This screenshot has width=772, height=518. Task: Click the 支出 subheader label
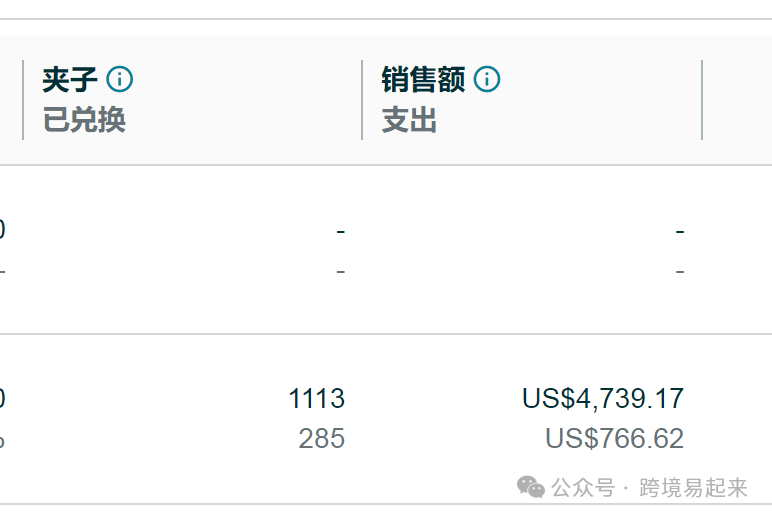tap(409, 120)
